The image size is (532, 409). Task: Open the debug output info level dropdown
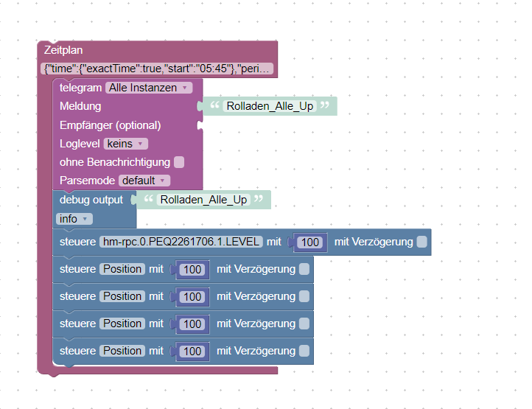pos(74,219)
